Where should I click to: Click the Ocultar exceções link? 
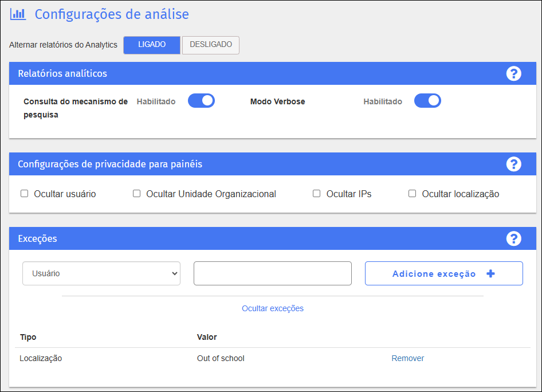pyautogui.click(x=273, y=308)
